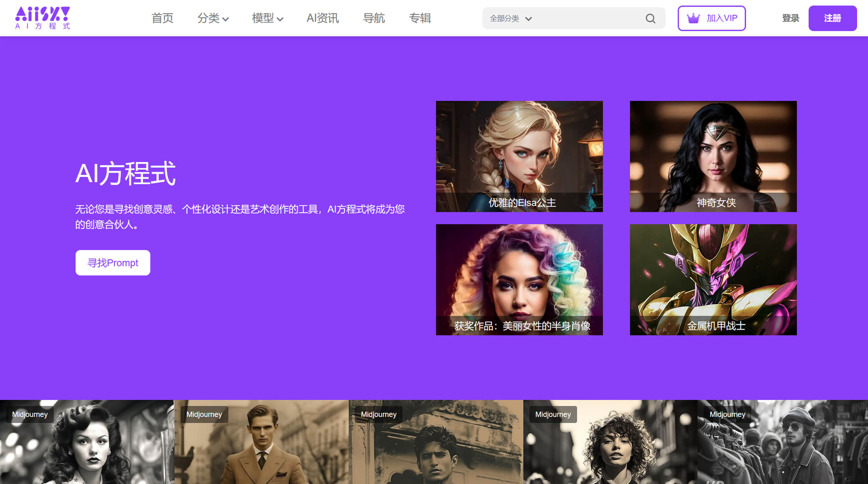Click the 寻找Prompt button
Viewport: 868px width, 484px height.
click(113, 262)
